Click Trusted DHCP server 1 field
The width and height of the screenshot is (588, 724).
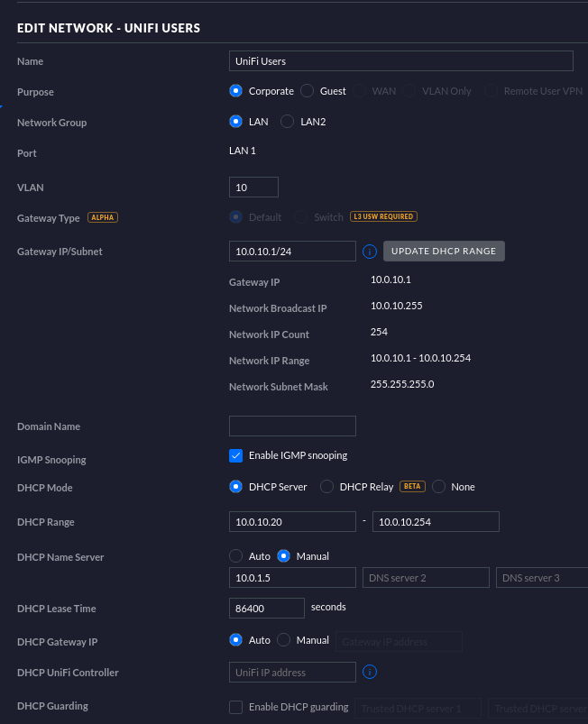coord(418,709)
